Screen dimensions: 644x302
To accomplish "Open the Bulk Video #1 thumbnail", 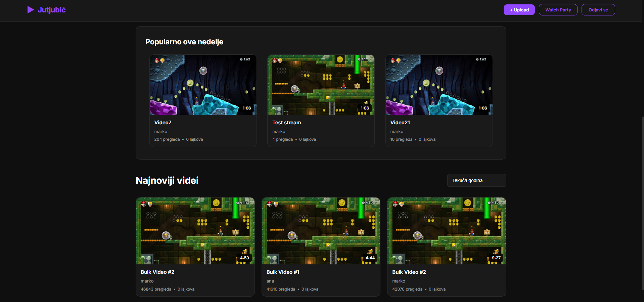I will (x=321, y=231).
